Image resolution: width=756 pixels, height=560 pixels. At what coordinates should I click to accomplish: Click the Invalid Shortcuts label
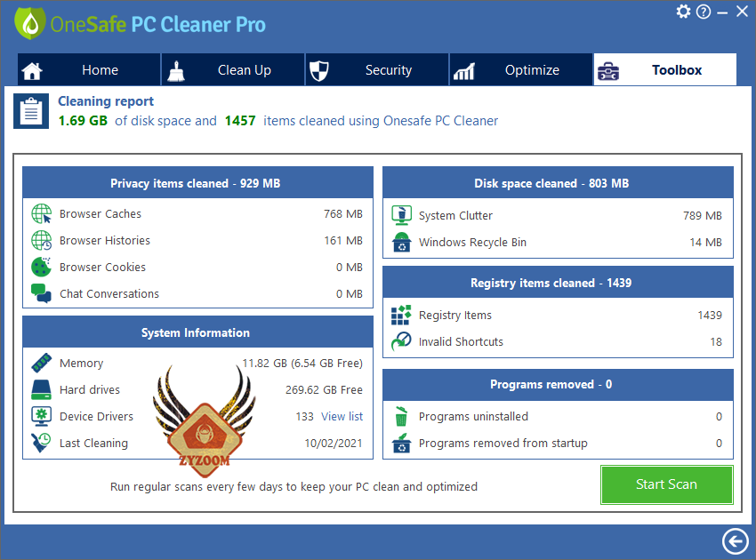461,341
